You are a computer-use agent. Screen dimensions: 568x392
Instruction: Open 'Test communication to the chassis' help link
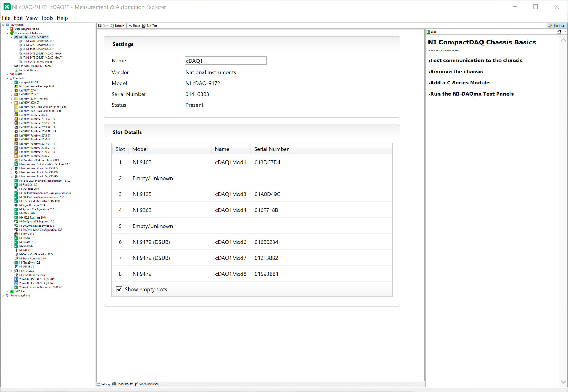point(476,61)
